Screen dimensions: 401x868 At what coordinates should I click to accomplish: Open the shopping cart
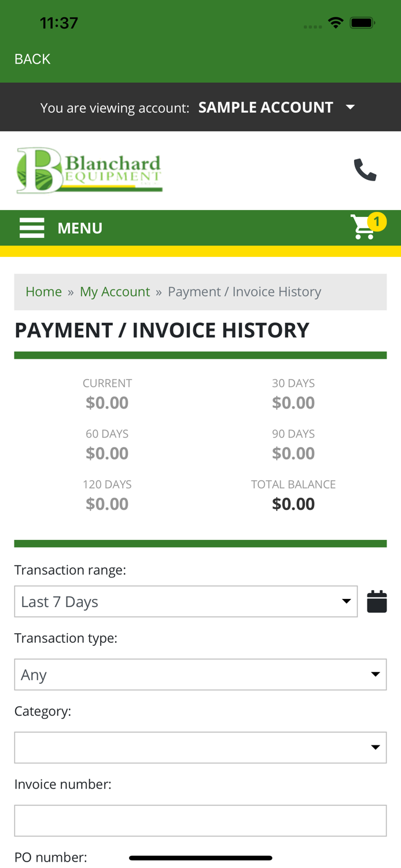(x=362, y=228)
